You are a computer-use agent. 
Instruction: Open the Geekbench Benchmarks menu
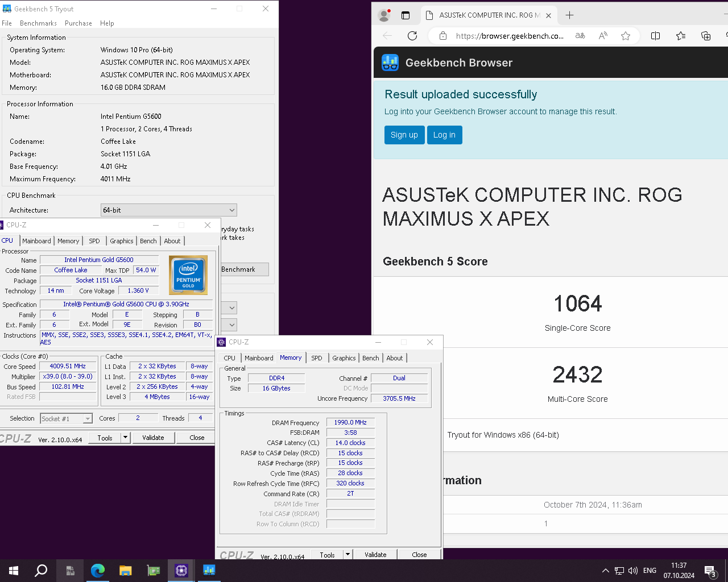point(38,23)
